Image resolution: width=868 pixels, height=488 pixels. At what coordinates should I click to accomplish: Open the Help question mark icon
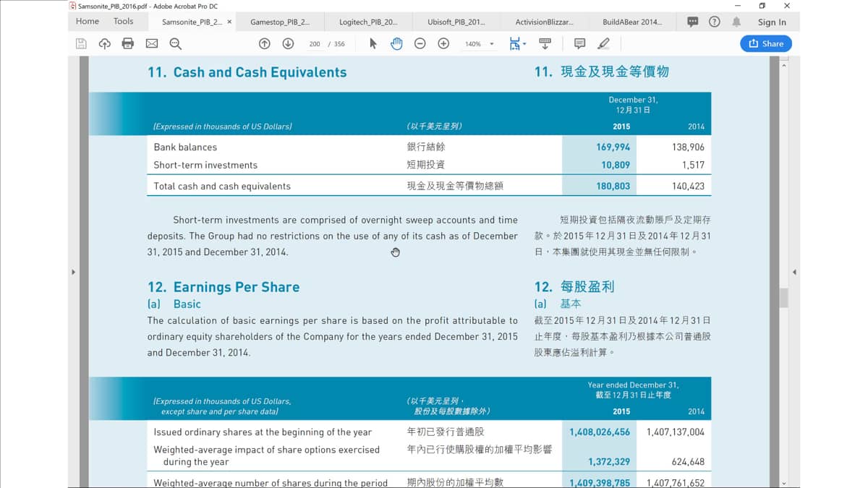pos(715,22)
